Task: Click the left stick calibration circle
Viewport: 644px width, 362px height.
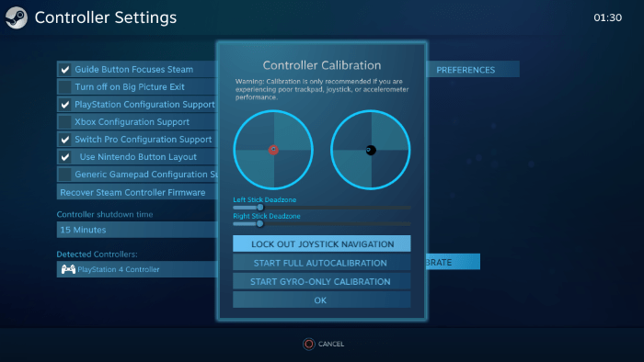Action: point(273,150)
